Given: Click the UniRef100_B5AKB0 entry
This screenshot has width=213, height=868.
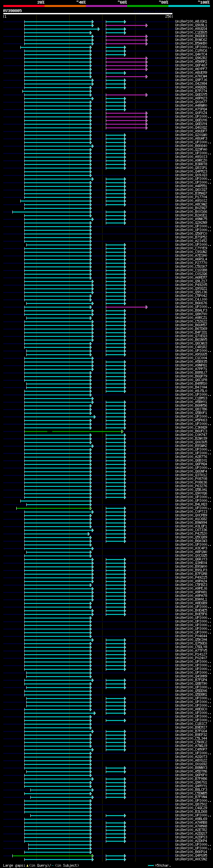Looking at the screenshot, I should pyautogui.click(x=191, y=44).
